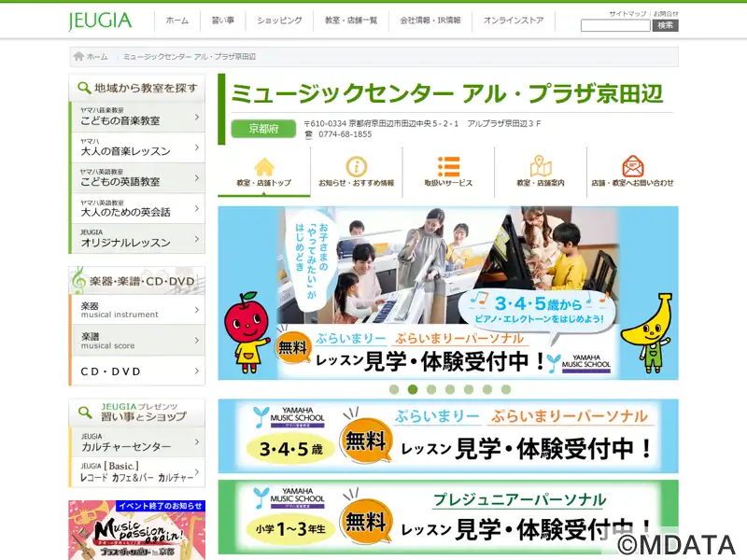747x560 pixels.
Task: Open the オンラインストア menu item
Action: (514, 21)
